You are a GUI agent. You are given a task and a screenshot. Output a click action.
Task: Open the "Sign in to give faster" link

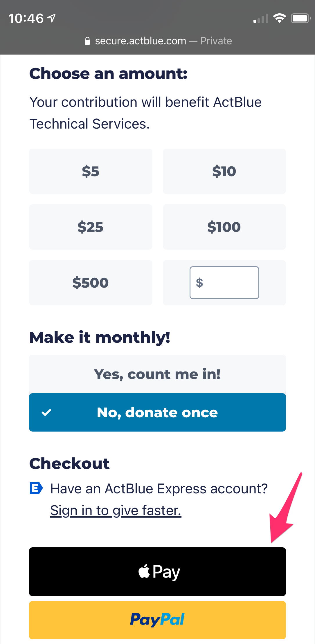[116, 510]
